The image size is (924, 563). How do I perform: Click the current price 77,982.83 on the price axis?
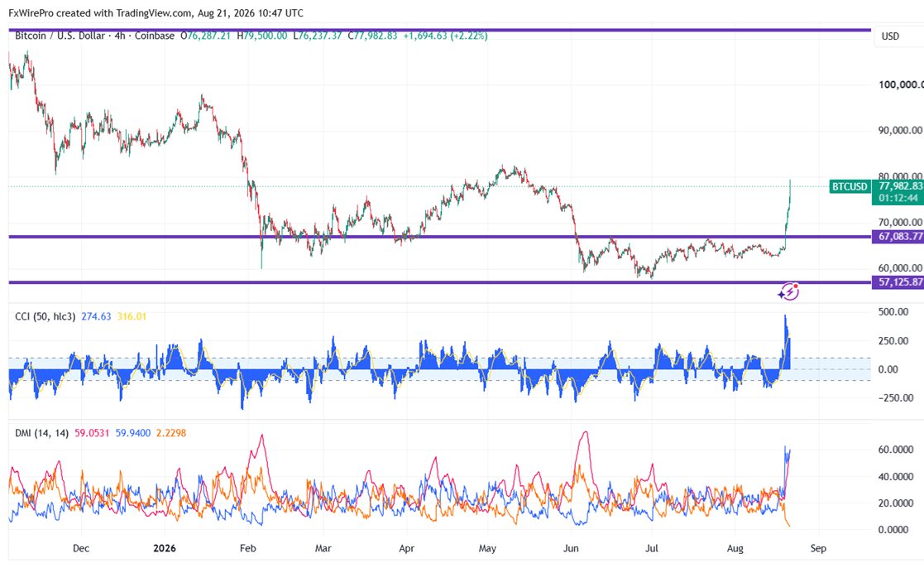pos(900,186)
